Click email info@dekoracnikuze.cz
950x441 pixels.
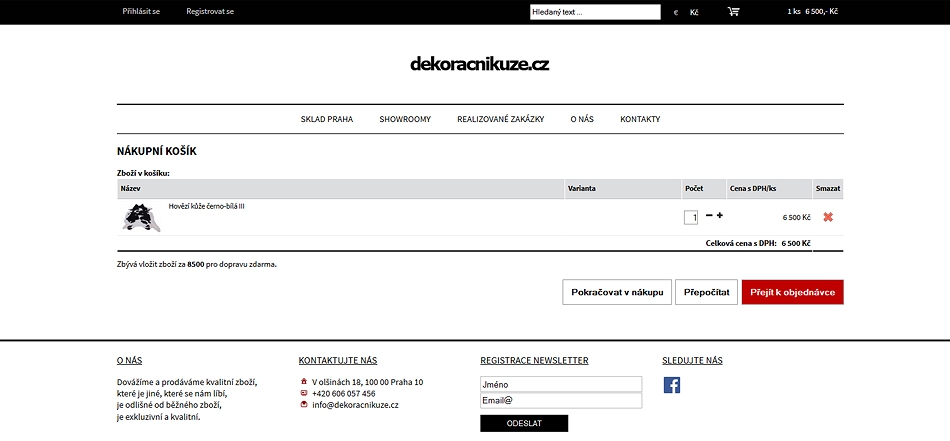click(x=355, y=405)
